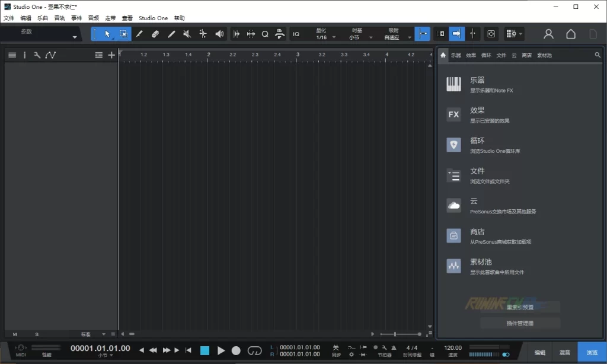Open the instruments piano icon entry
607x364 pixels.
(x=453, y=84)
